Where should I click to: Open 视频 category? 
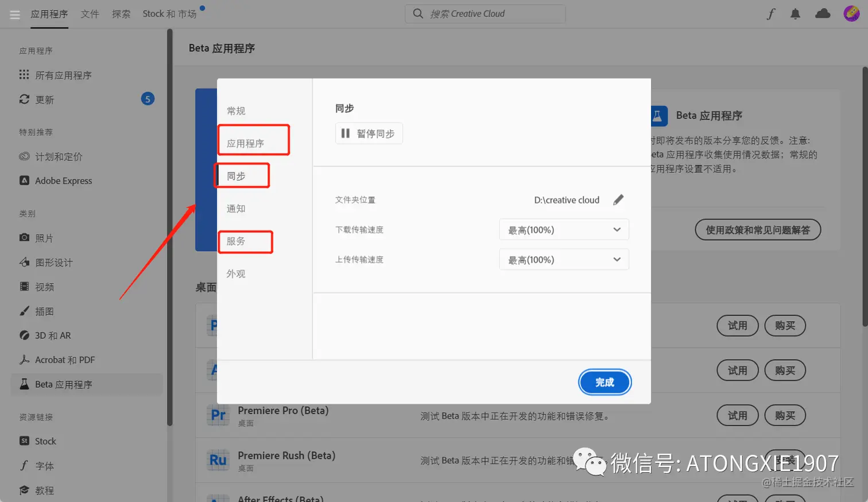click(x=44, y=287)
